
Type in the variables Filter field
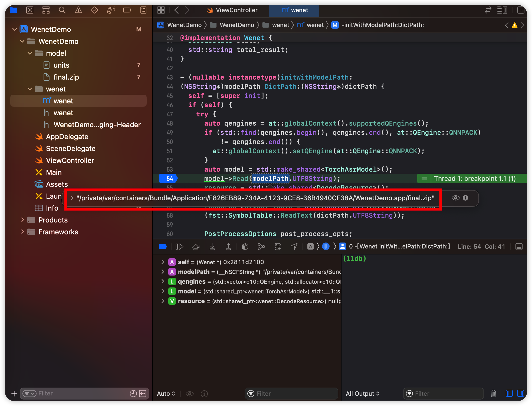tap(291, 394)
